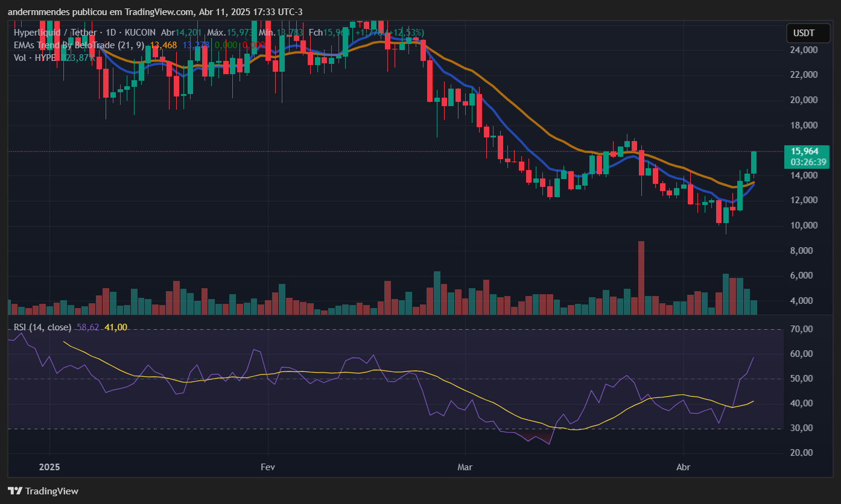841x504 pixels.
Task: Click the orange EMA value 13,468
Action: coord(163,45)
